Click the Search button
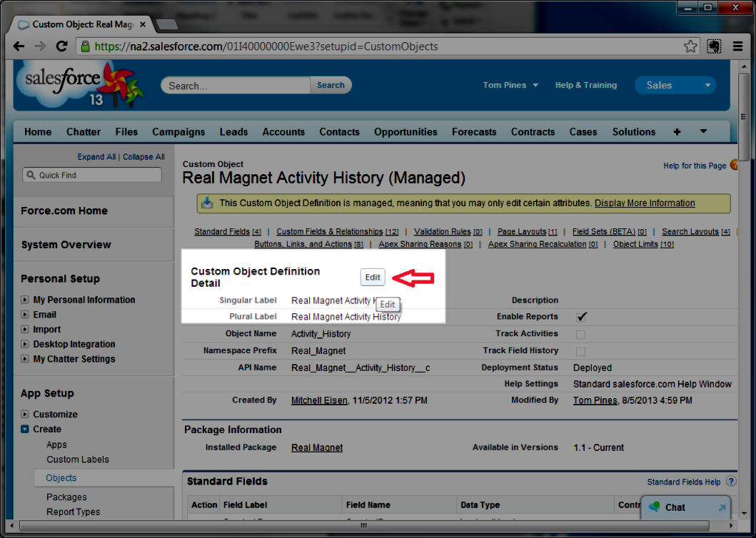This screenshot has height=538, width=756. [x=331, y=86]
